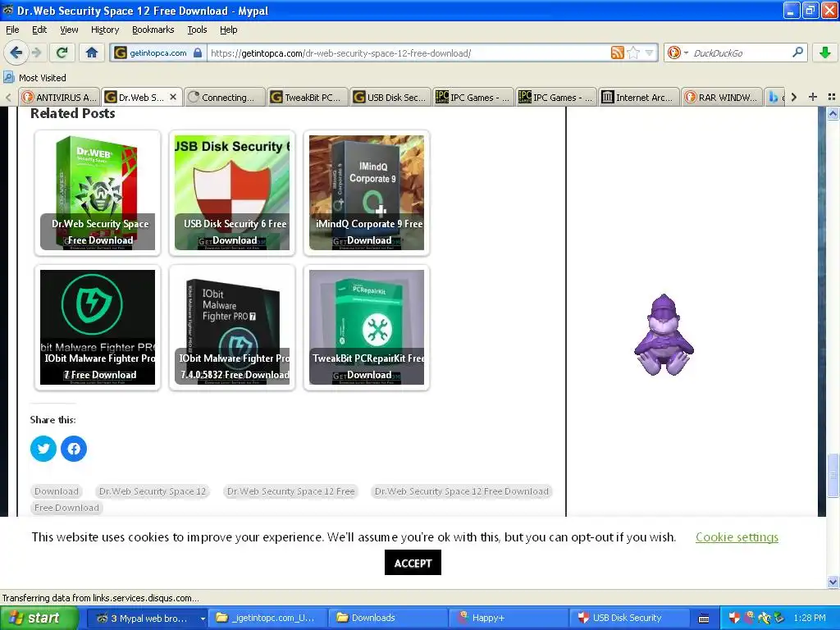Open Dr.Web Security Space Free Download thumbnail
Viewport: 840px width, 630px height.
coord(98,193)
